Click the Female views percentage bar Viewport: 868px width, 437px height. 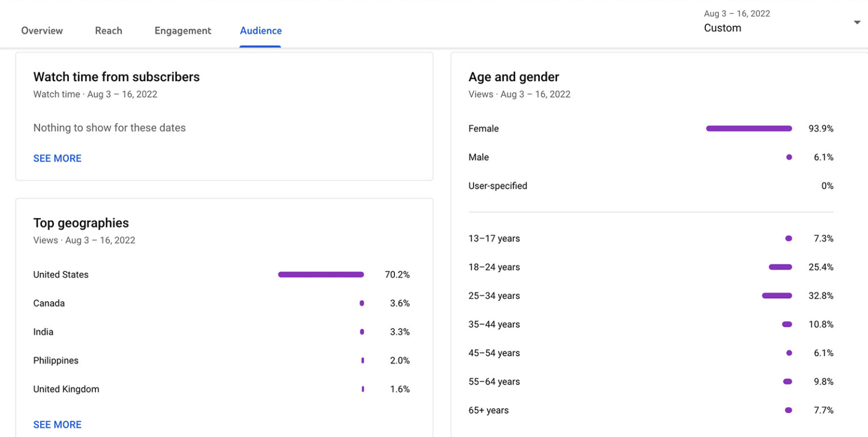pos(748,128)
